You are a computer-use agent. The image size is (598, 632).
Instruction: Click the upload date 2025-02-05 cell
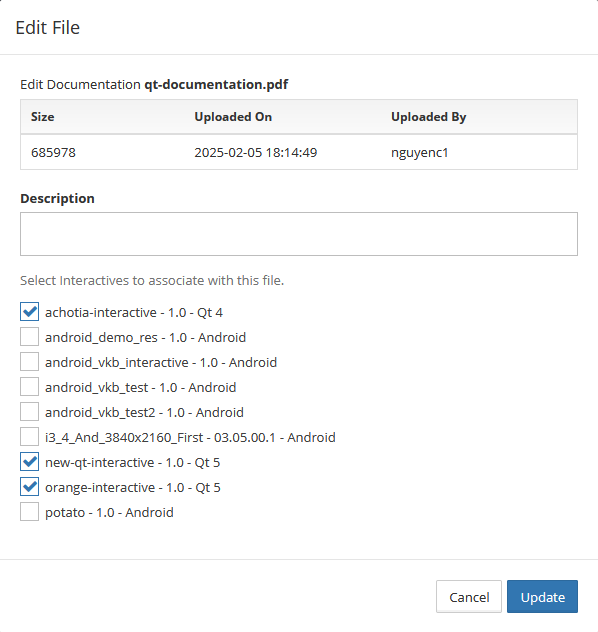coord(256,152)
